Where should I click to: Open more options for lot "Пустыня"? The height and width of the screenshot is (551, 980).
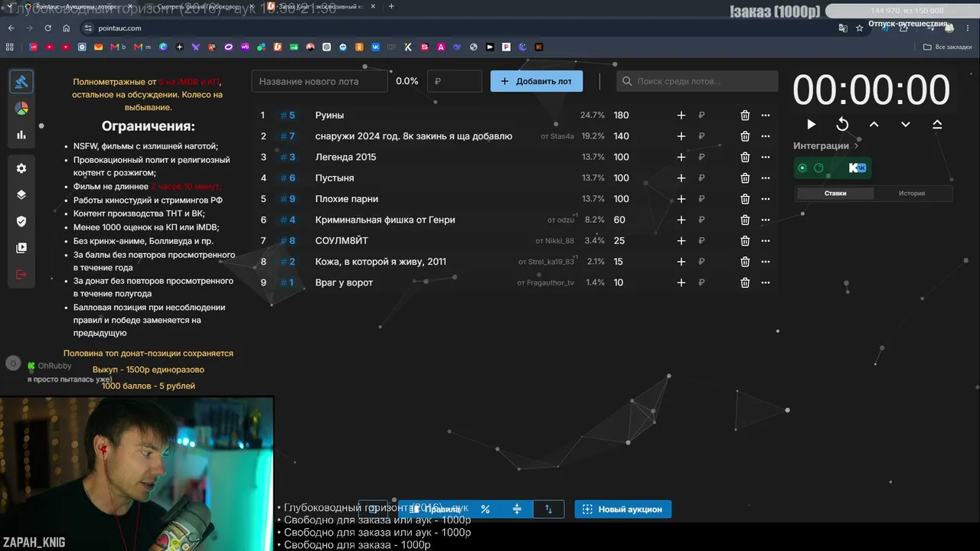pos(766,178)
